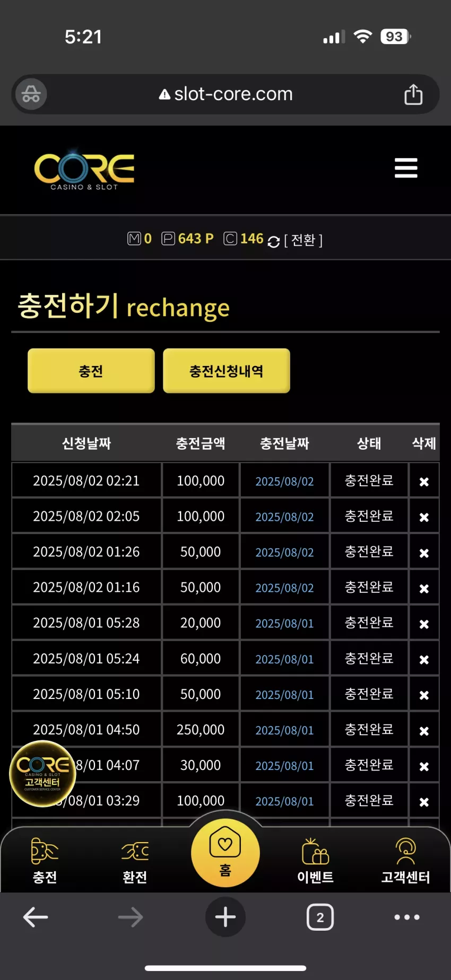Open the hamburger menu icon

[x=406, y=168]
